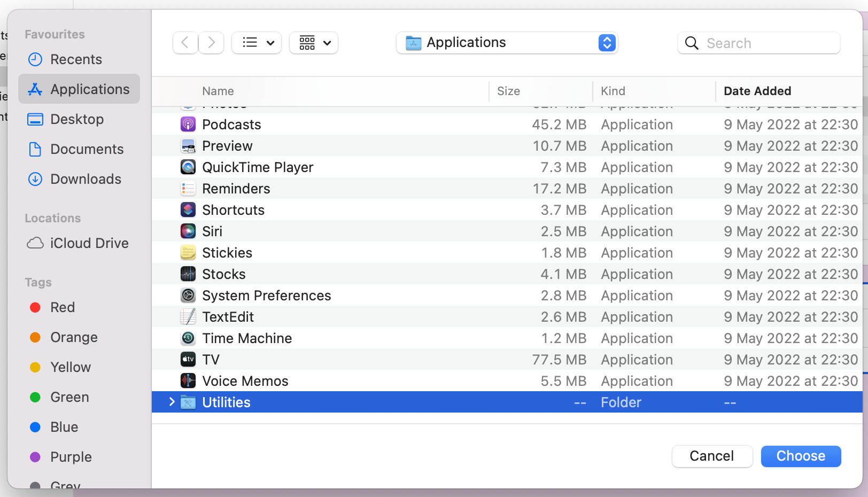The width and height of the screenshot is (868, 497).
Task: Select the System Preferences name text
Action: tap(267, 296)
